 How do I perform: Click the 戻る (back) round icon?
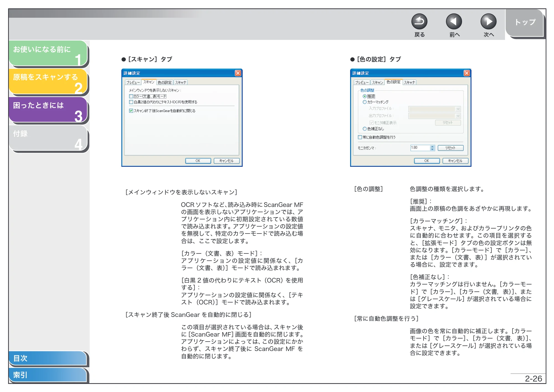point(419,22)
